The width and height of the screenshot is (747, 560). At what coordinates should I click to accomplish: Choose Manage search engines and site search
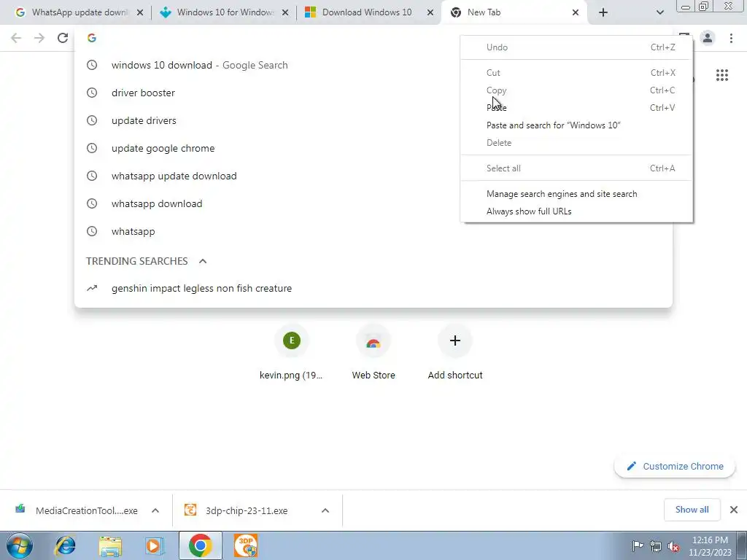pyautogui.click(x=576, y=194)
